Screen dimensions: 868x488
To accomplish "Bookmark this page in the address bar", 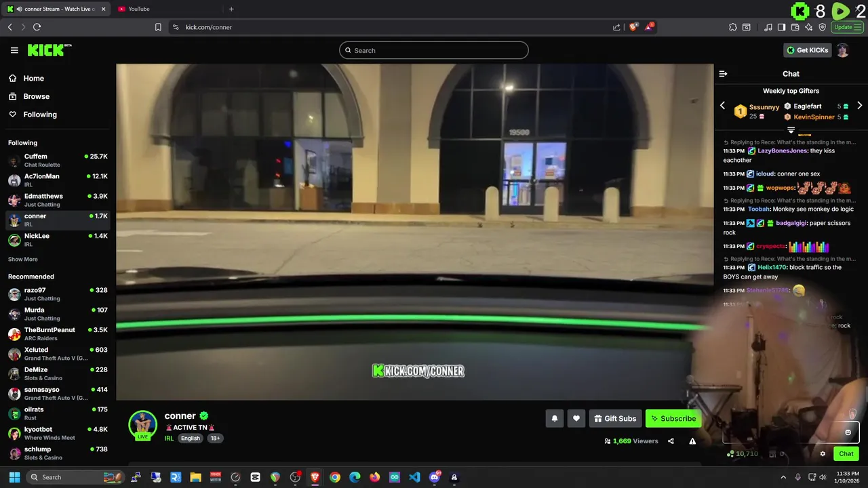I will point(158,27).
